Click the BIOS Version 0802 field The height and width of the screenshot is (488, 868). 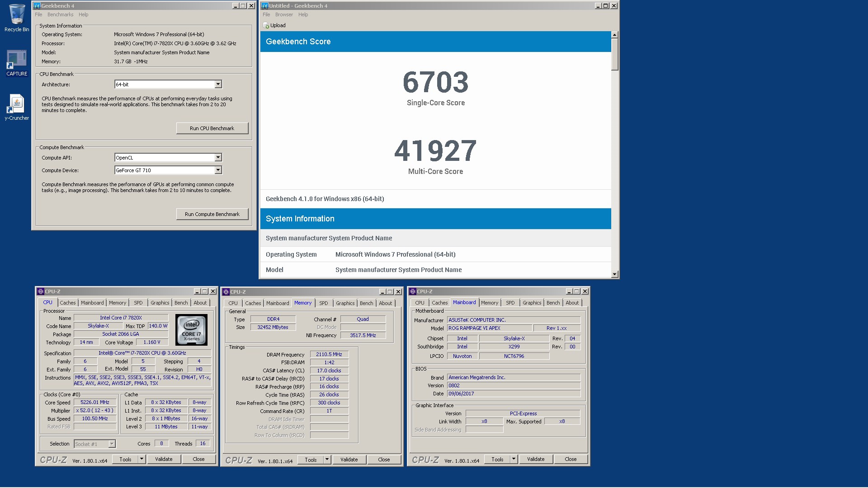[514, 385]
